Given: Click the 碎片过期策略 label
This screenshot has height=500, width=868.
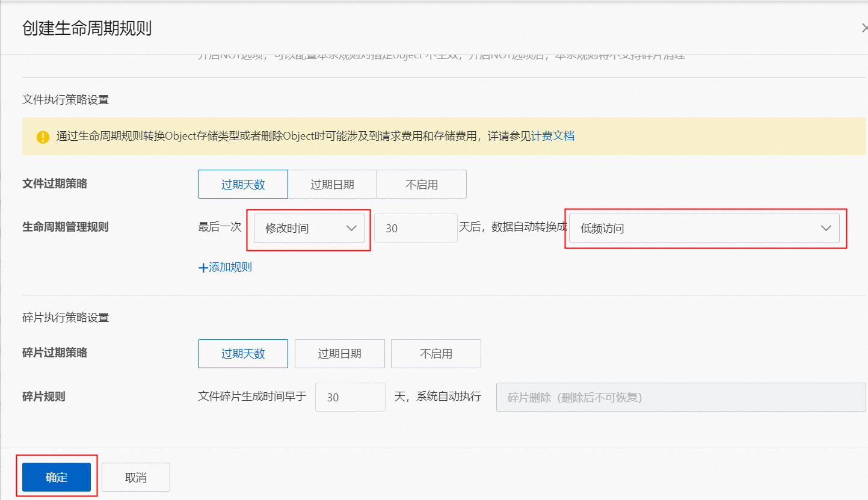Looking at the screenshot, I should tap(55, 353).
